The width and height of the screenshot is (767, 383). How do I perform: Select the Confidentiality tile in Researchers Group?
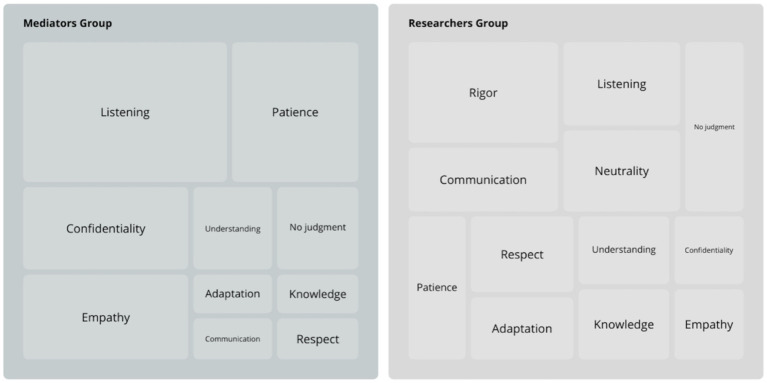709,250
